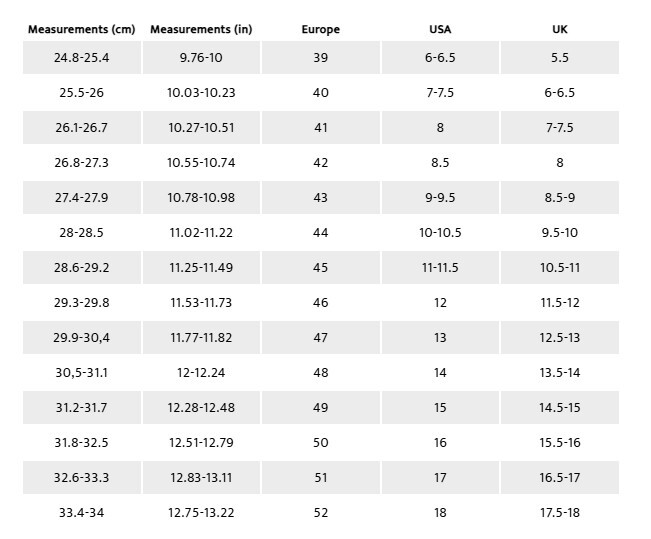Screen dimensions: 651x539
Task: Click Europe size 41 cell
Action: (320, 128)
